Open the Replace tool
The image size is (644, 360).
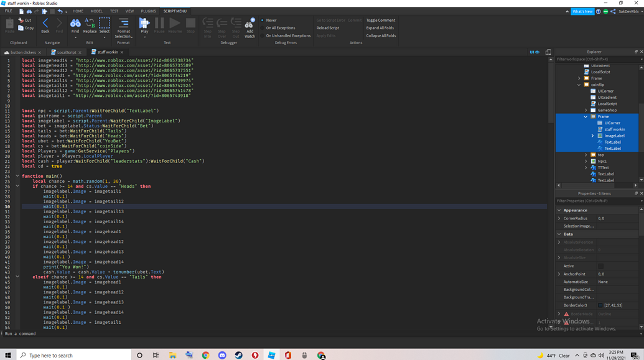coord(90,25)
